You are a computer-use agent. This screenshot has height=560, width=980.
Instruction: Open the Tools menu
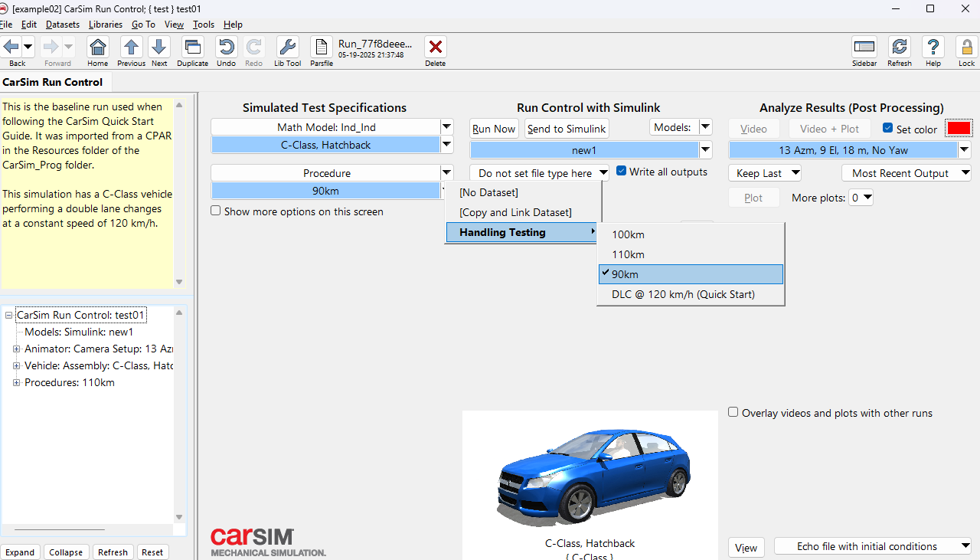[204, 25]
